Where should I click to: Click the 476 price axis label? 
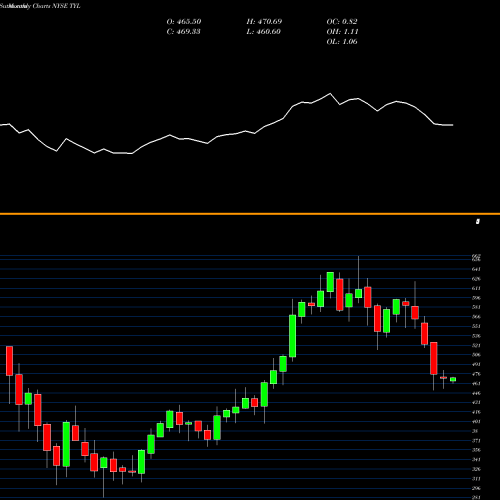[x=476, y=374]
